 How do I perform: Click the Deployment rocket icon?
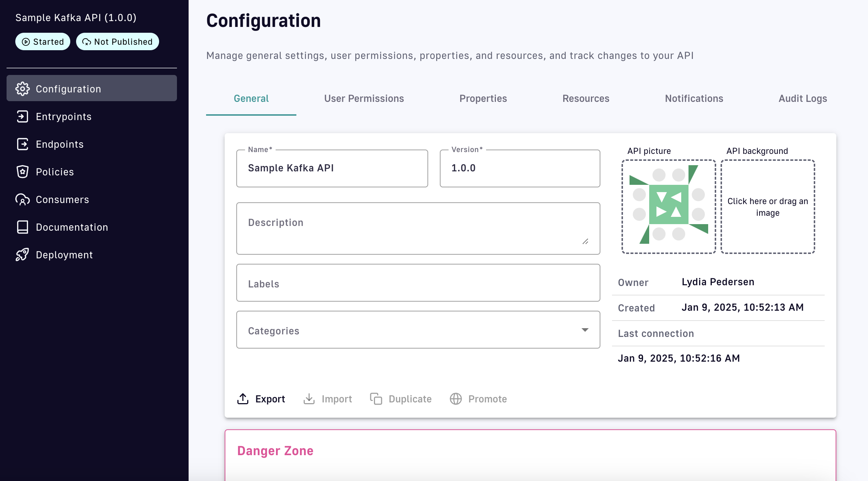tap(23, 255)
